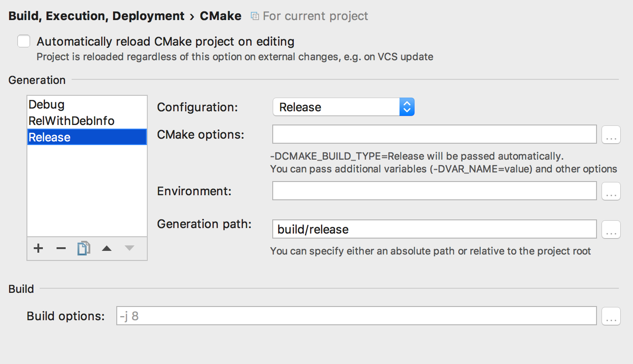Click the For current project icon
Screen dimensions: 633x364
pos(255,16)
